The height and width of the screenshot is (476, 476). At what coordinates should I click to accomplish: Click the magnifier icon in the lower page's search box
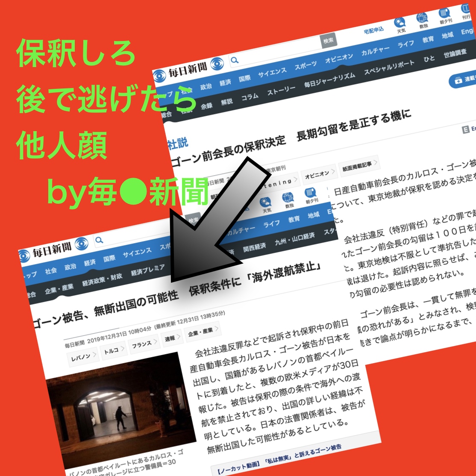[99, 240]
